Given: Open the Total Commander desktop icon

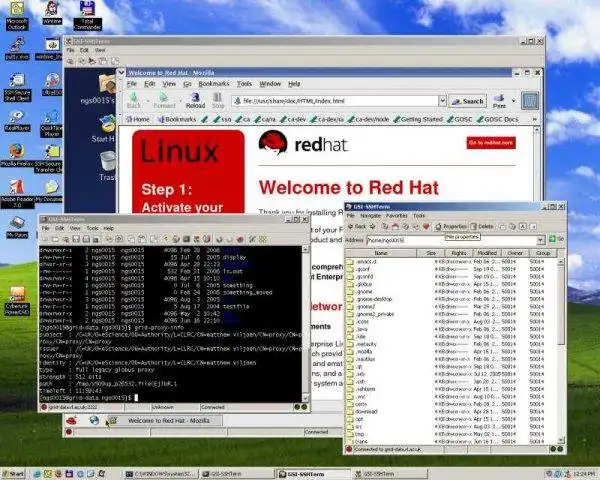Looking at the screenshot, I should click(87, 15).
